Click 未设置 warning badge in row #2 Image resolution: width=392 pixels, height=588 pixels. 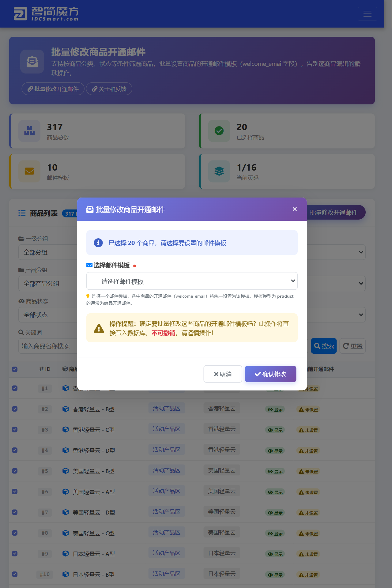pyautogui.click(x=308, y=409)
